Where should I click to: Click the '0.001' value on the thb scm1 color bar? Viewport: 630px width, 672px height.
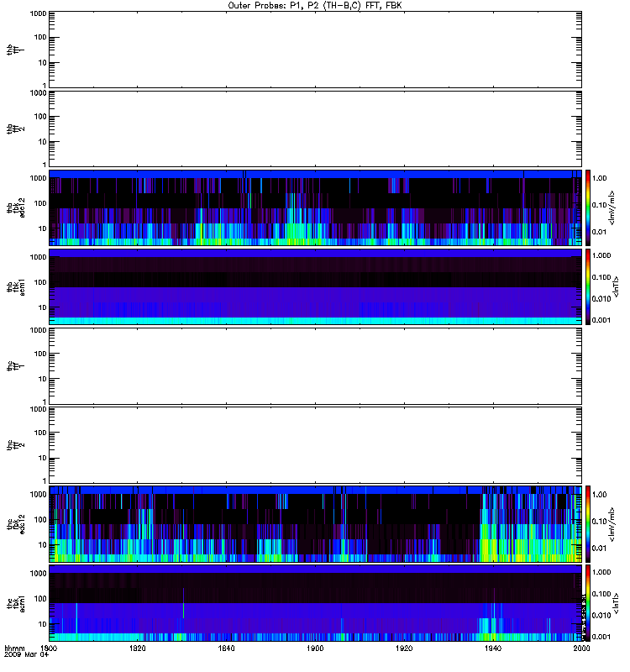[601, 320]
